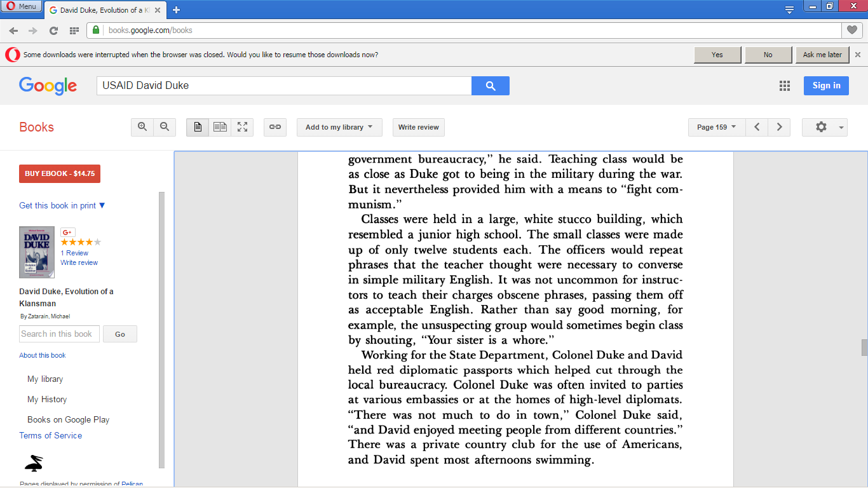Open the Books heading link

pyautogui.click(x=36, y=127)
